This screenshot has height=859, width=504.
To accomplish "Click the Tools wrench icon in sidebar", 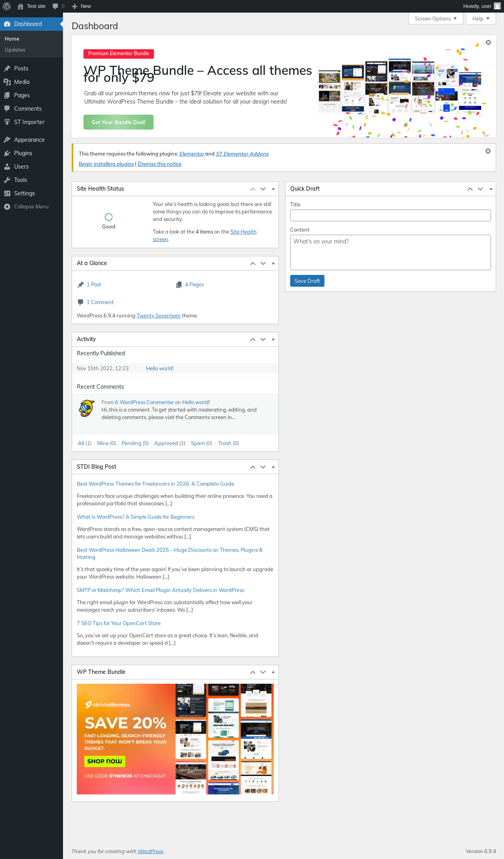I will (x=7, y=180).
